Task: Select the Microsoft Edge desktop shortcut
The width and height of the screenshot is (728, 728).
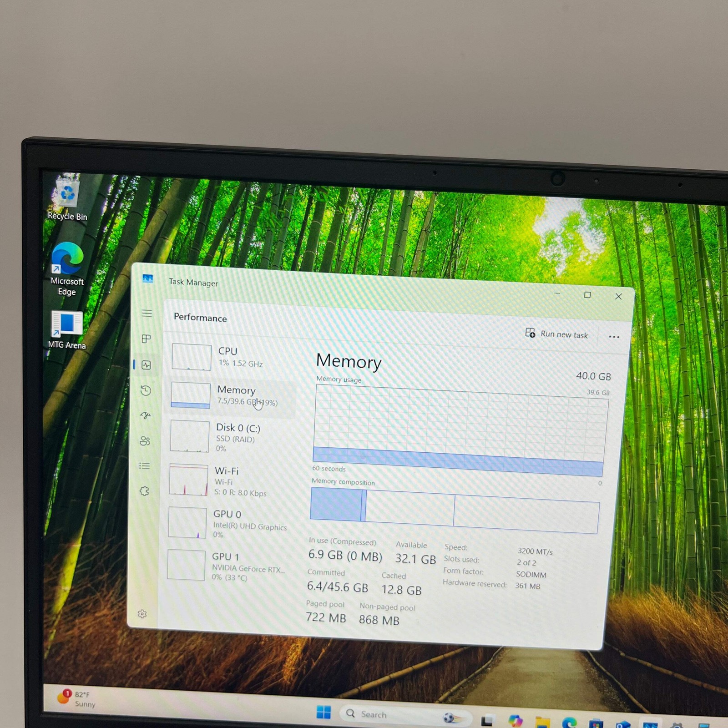Action: (x=67, y=269)
